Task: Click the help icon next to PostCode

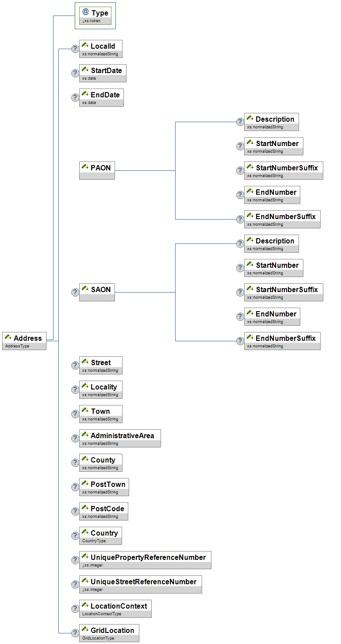Action: pyautogui.click(x=75, y=511)
